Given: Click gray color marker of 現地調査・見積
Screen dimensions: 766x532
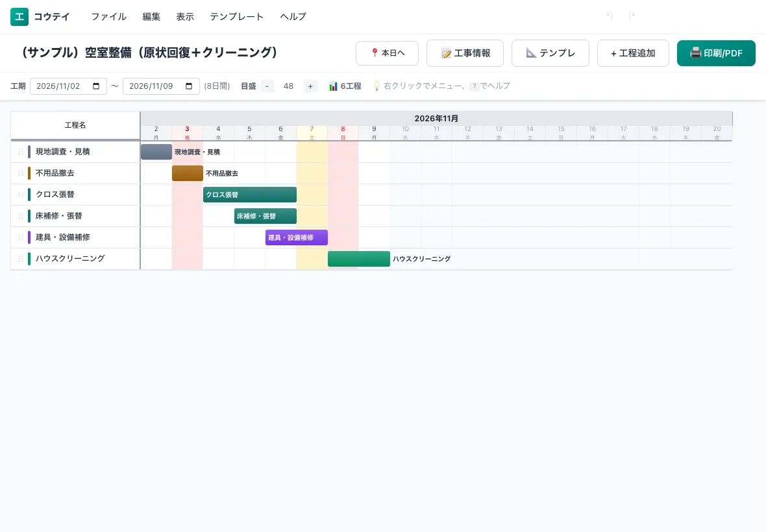Looking at the screenshot, I should click(x=29, y=152).
